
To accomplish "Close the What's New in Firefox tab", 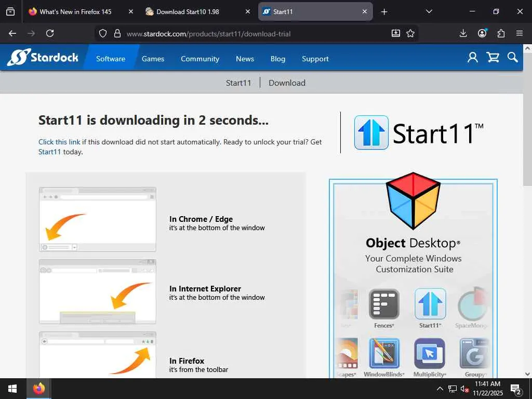I will point(131,11).
